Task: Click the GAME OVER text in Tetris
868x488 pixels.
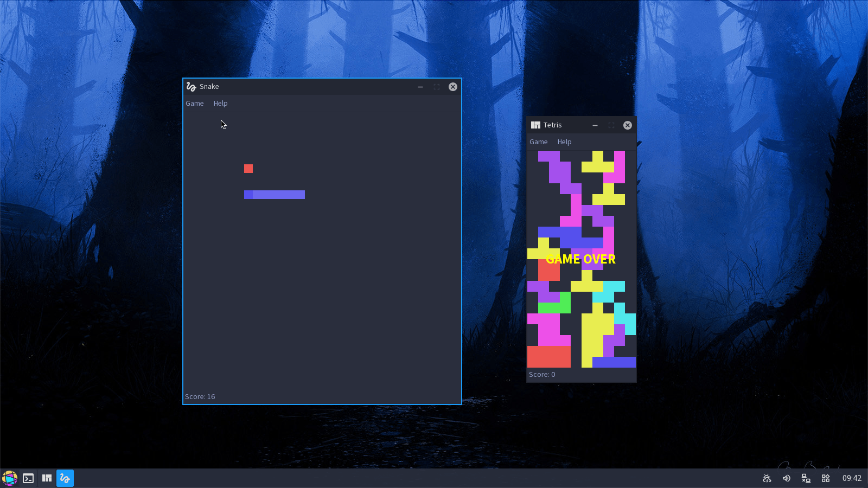Action: click(x=580, y=259)
